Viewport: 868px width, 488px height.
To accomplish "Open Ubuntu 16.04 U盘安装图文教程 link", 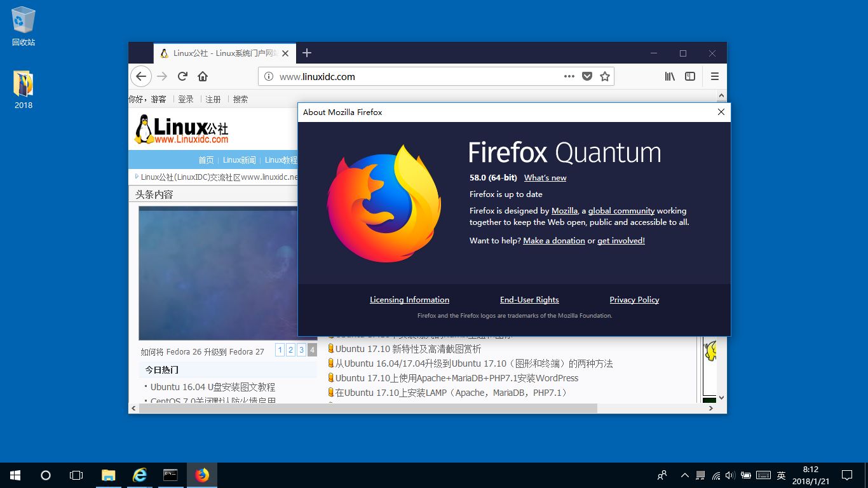I will pos(213,387).
